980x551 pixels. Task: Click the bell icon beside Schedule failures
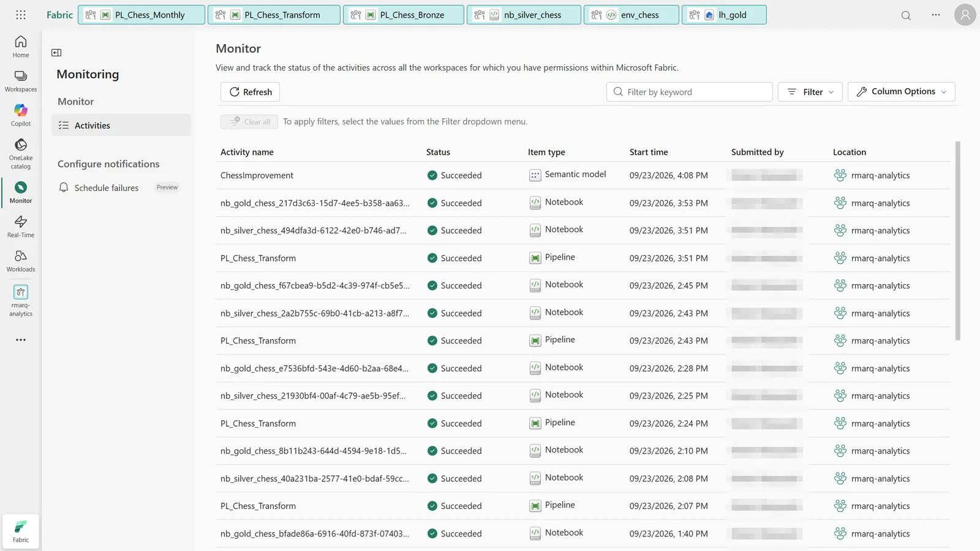(64, 187)
